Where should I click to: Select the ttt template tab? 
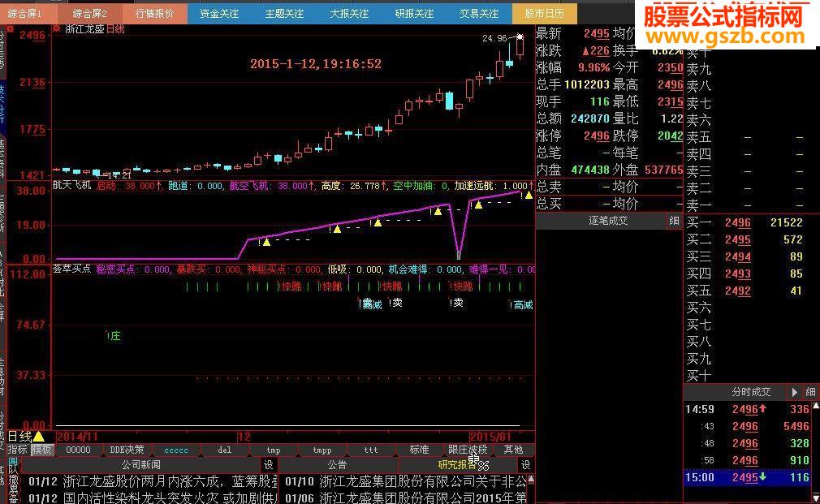(371, 450)
